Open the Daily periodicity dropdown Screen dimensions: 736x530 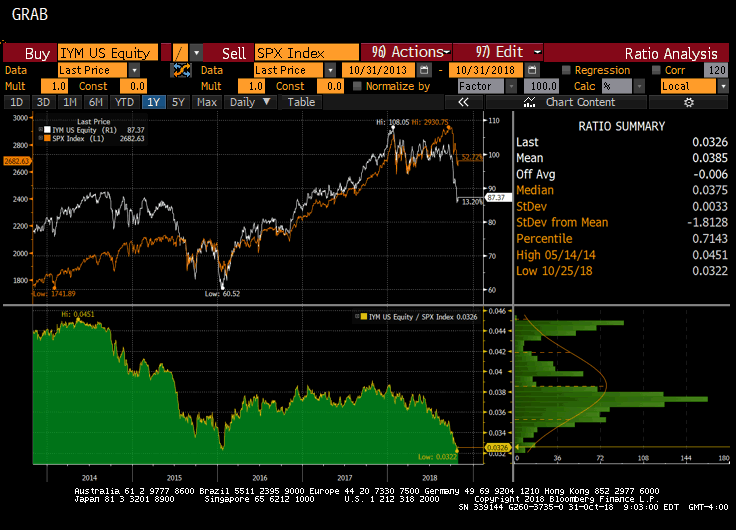click(x=250, y=102)
